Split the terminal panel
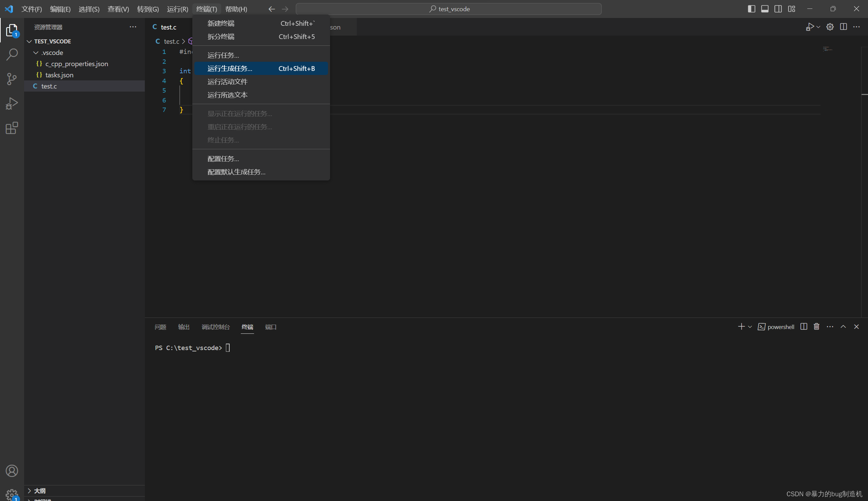Image resolution: width=868 pixels, height=501 pixels. (x=804, y=327)
